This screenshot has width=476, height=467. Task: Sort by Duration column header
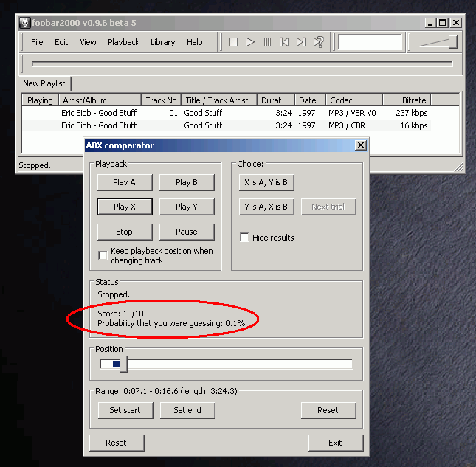276,100
